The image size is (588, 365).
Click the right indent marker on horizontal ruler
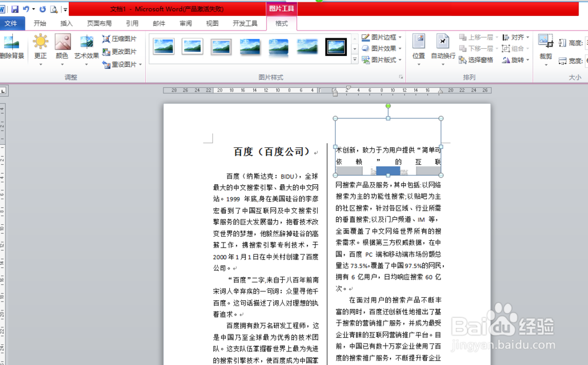point(440,91)
